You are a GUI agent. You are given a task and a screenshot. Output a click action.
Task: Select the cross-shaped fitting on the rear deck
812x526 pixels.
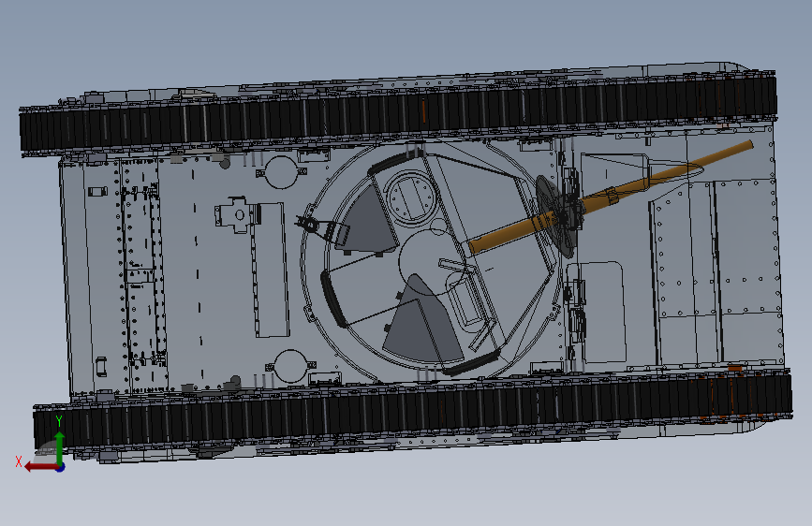236,214
